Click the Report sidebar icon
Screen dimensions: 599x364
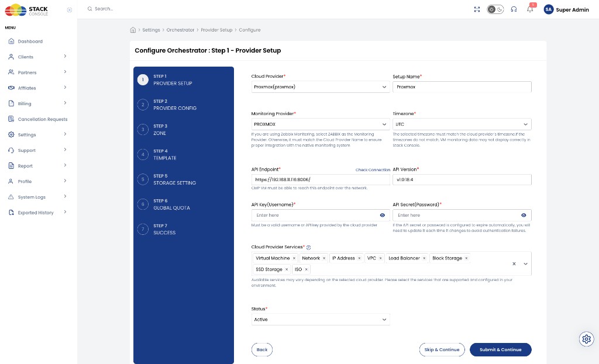[11, 165]
